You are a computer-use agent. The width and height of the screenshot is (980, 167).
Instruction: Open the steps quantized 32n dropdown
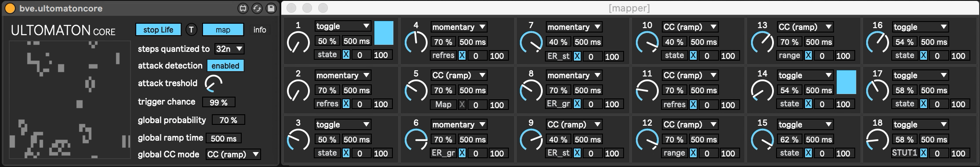pyautogui.click(x=229, y=49)
